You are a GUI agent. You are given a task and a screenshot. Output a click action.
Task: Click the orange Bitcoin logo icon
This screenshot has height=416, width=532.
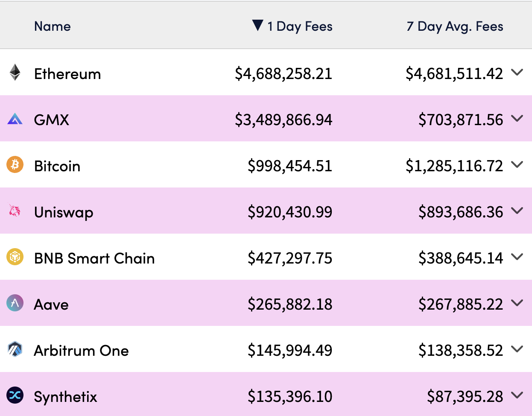coord(15,165)
